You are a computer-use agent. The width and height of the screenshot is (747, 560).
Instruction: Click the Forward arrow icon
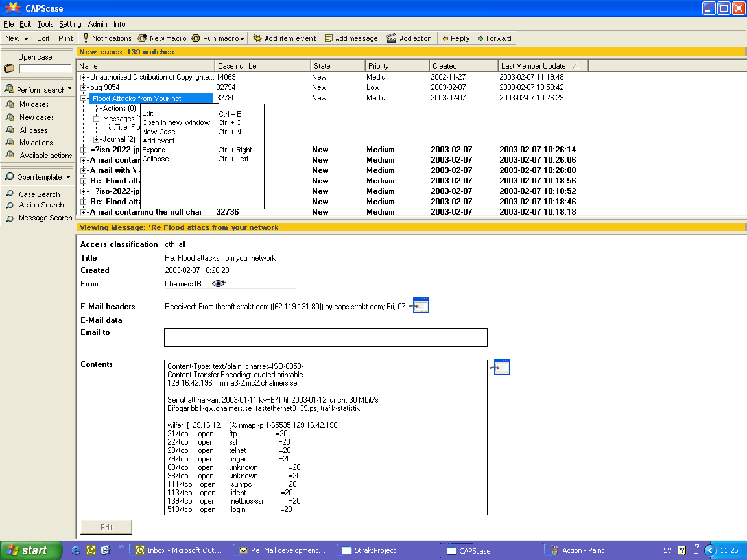click(x=480, y=38)
